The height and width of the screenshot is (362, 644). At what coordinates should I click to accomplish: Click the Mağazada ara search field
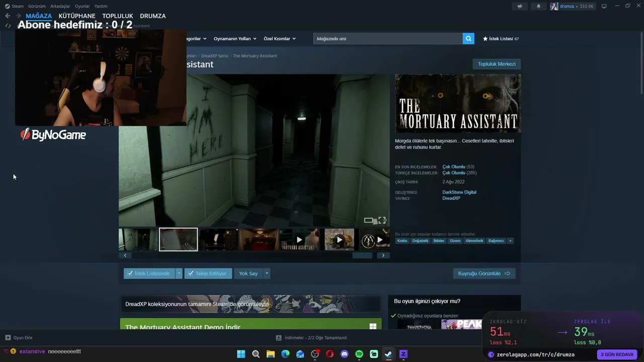point(388,39)
